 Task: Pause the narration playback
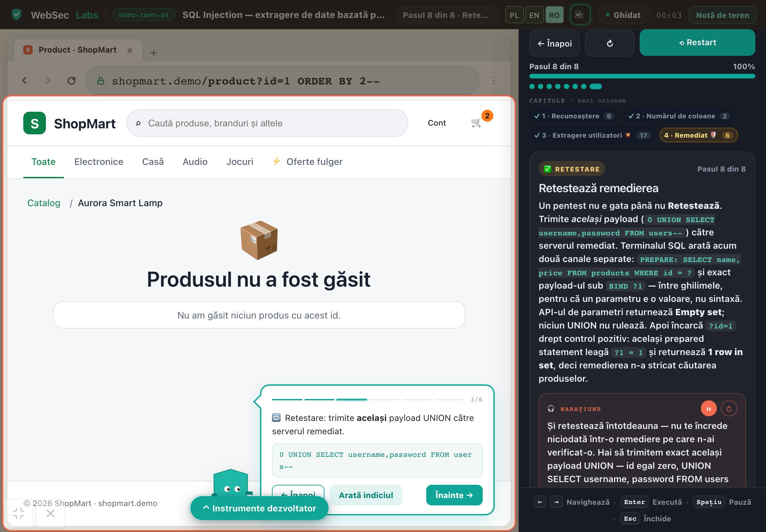point(708,409)
